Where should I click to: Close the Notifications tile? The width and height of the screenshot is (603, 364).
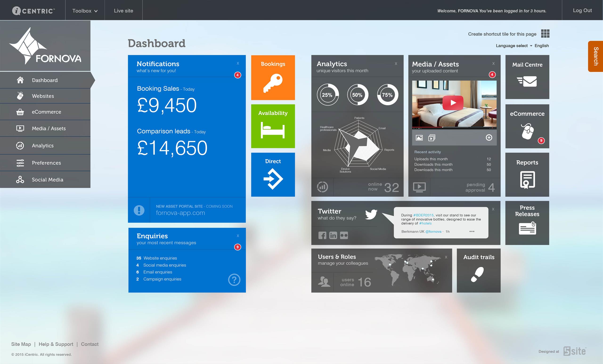pos(238,63)
